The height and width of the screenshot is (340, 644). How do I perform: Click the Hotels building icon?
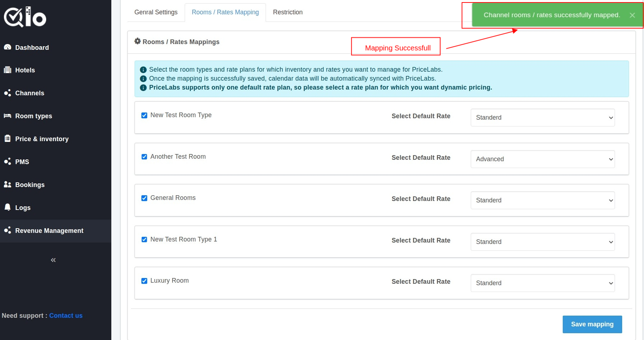8,70
